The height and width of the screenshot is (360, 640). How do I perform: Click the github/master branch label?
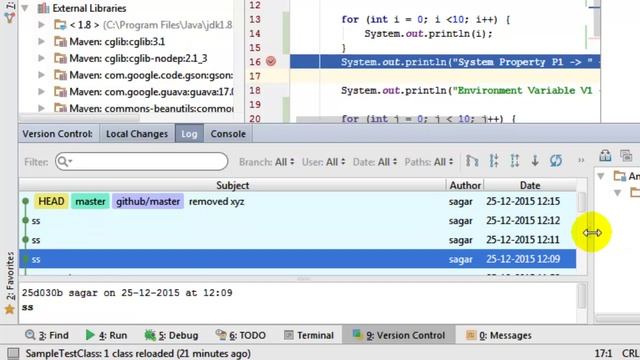pos(148,201)
